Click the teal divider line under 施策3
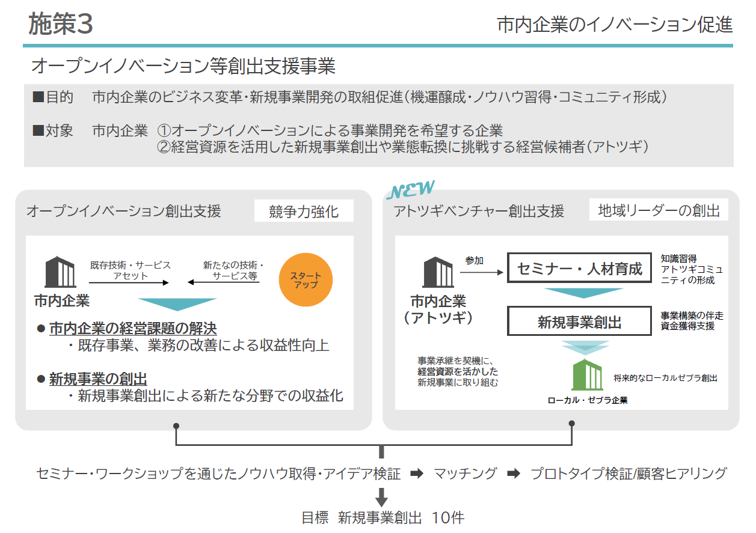 coord(378,46)
